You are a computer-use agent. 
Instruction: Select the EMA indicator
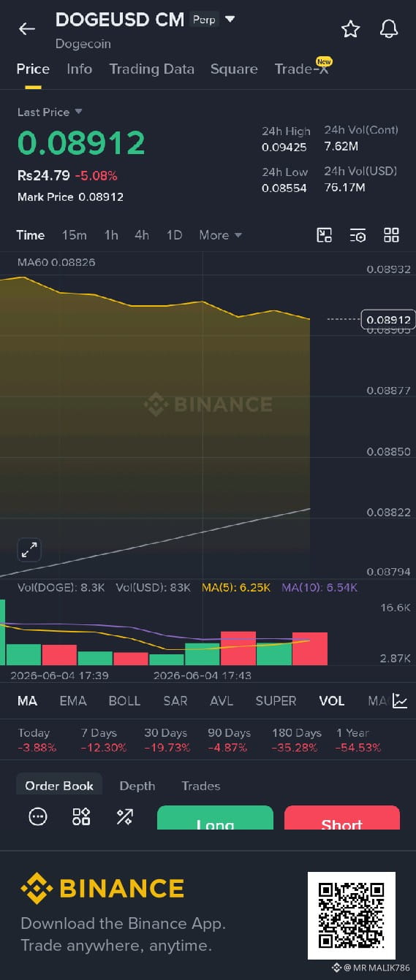(73, 700)
